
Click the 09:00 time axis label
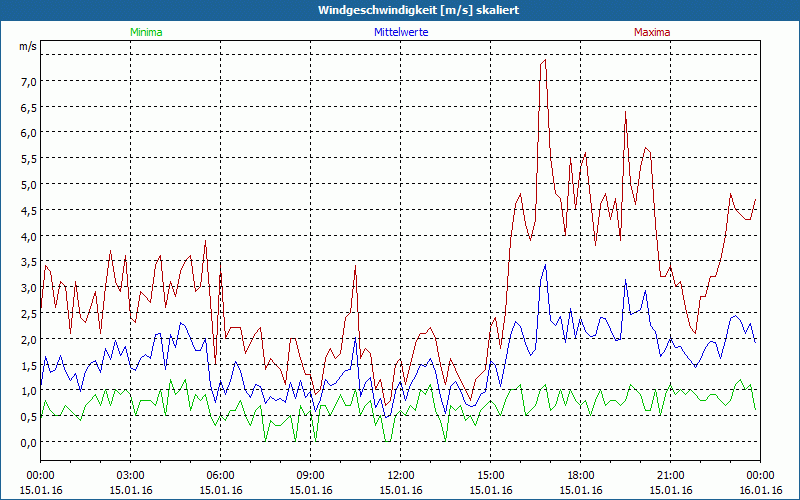pos(311,476)
